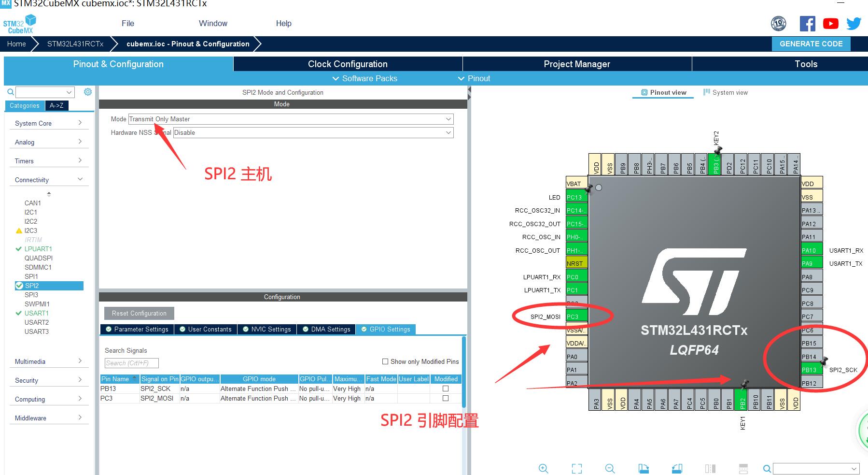Open the Hardware NSS Signal dropdown

tap(313, 132)
